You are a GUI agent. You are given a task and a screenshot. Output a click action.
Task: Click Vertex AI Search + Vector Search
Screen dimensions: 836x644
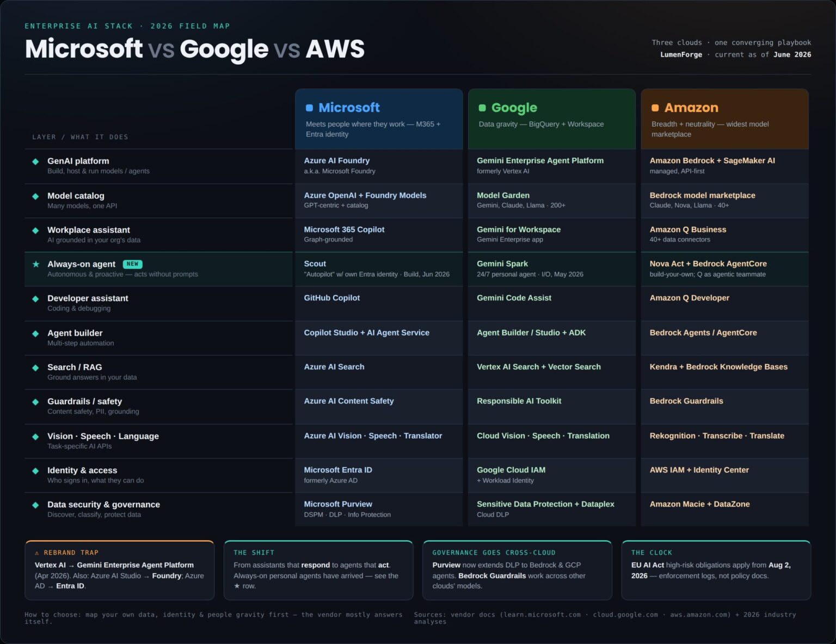[x=539, y=367]
